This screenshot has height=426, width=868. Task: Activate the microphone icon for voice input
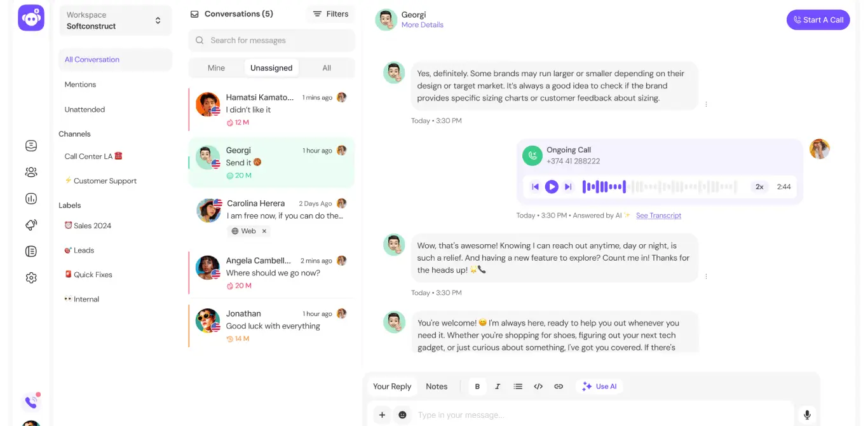(806, 415)
